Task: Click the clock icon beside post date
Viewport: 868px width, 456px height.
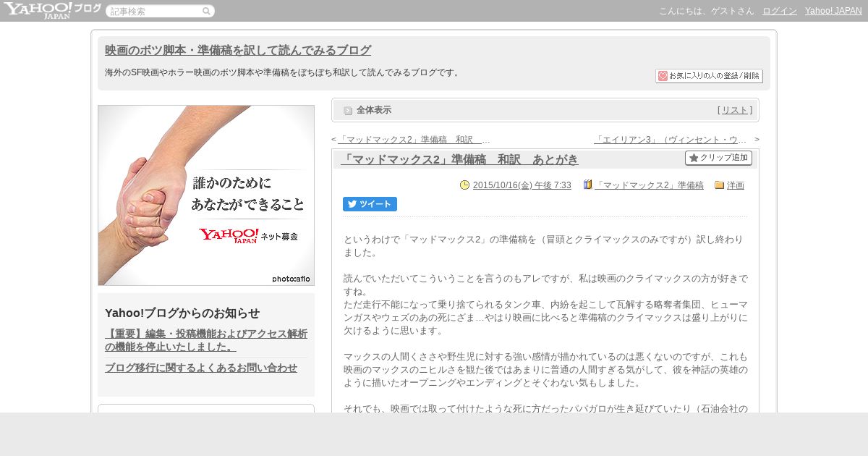Action: pos(464,185)
